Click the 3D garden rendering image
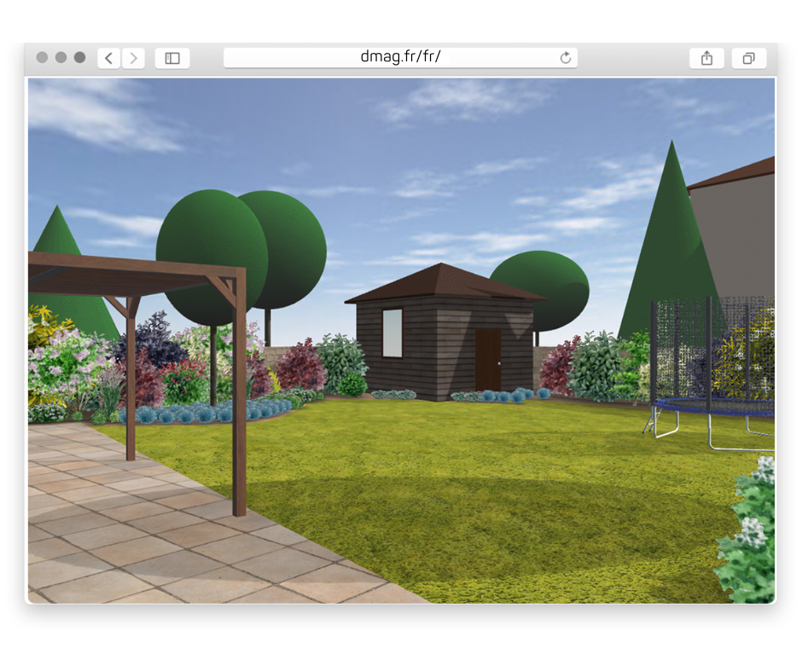The height and width of the screenshot is (672, 802). (402, 340)
